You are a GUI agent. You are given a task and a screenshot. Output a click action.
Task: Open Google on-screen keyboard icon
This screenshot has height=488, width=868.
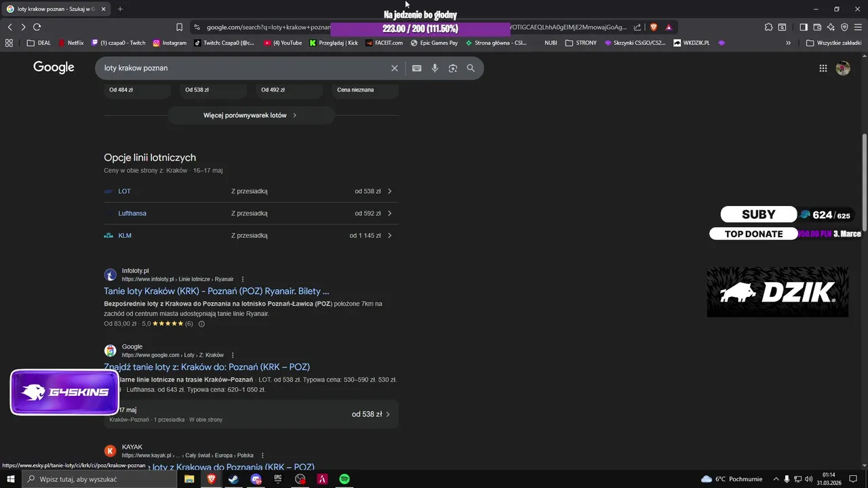click(416, 68)
